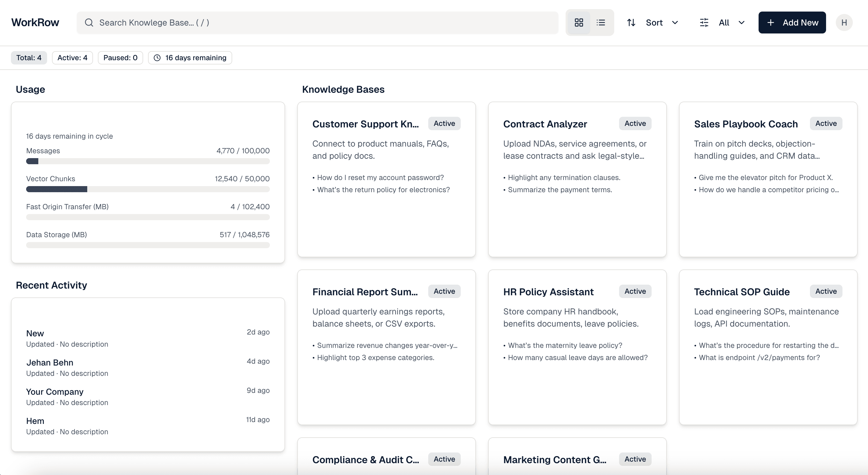Switch to list view layout

(x=601, y=23)
